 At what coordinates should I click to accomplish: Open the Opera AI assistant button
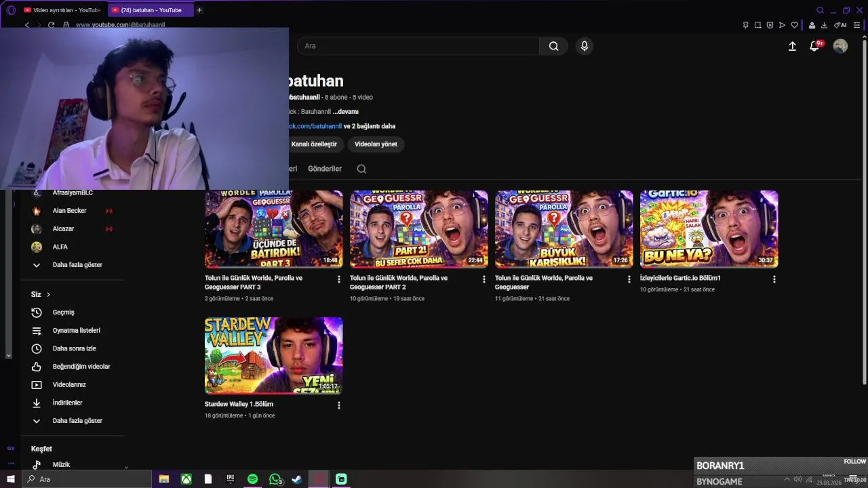[840, 25]
